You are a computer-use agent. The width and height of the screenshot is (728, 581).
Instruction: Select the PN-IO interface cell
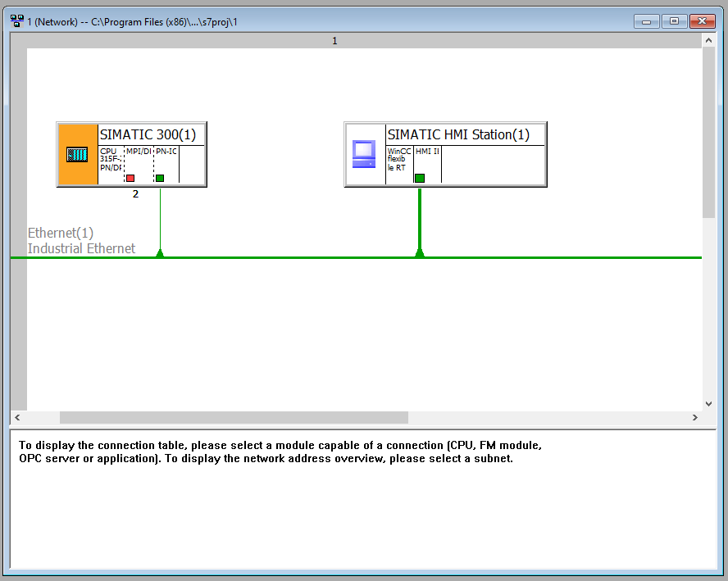click(x=166, y=164)
